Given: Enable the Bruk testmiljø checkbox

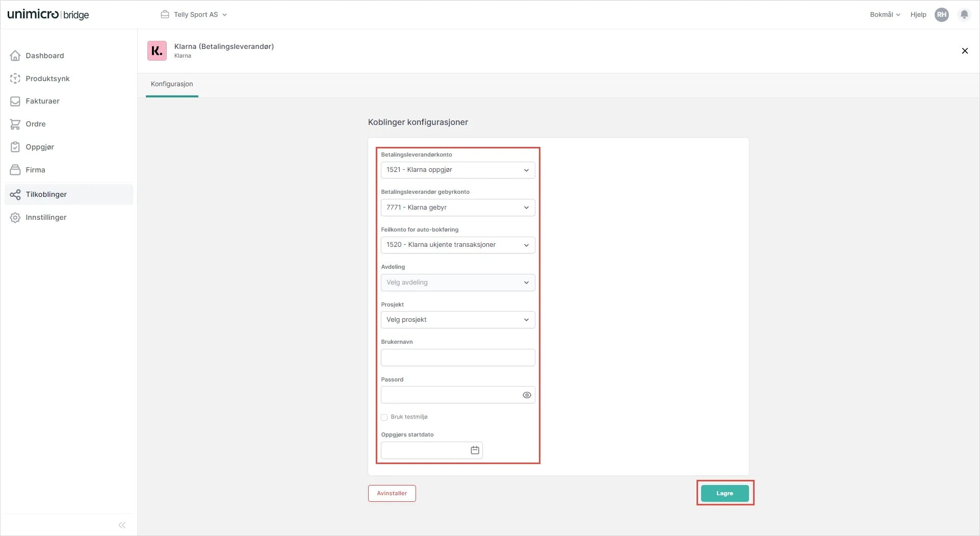Looking at the screenshot, I should (x=384, y=417).
